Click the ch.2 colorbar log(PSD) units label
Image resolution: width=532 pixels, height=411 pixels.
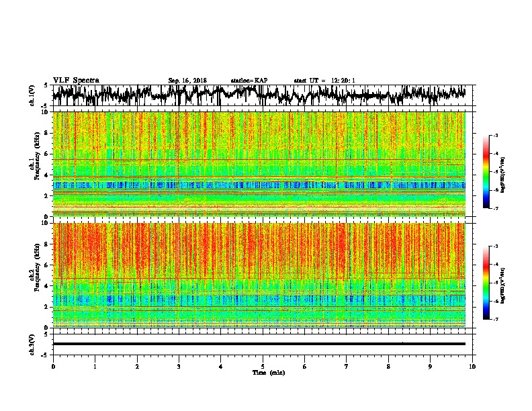pos(503,285)
